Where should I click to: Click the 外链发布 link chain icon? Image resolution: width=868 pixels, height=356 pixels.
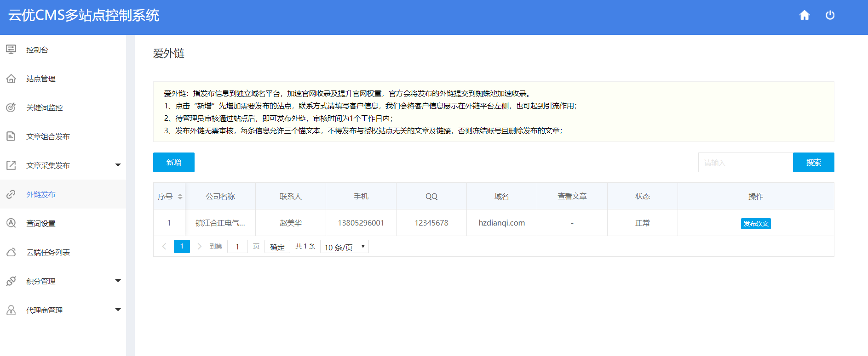coord(11,194)
